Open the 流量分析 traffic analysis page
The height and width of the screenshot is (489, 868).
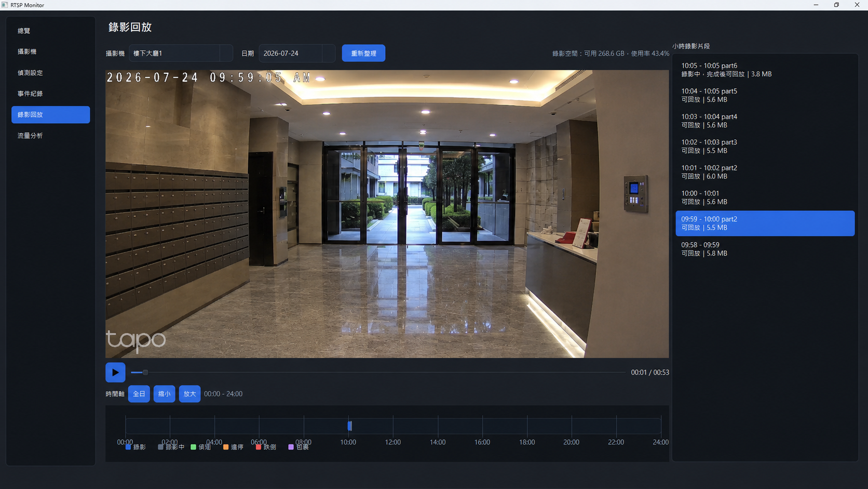pyautogui.click(x=50, y=136)
